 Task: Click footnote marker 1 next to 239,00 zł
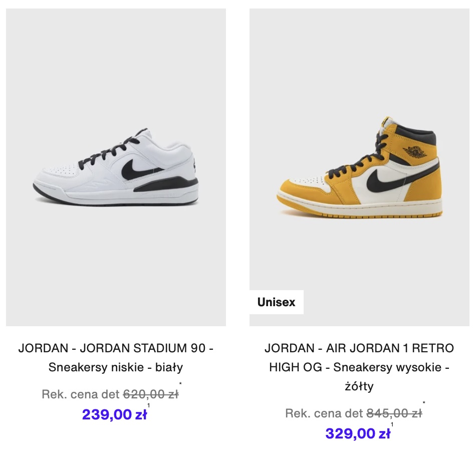tap(148, 405)
